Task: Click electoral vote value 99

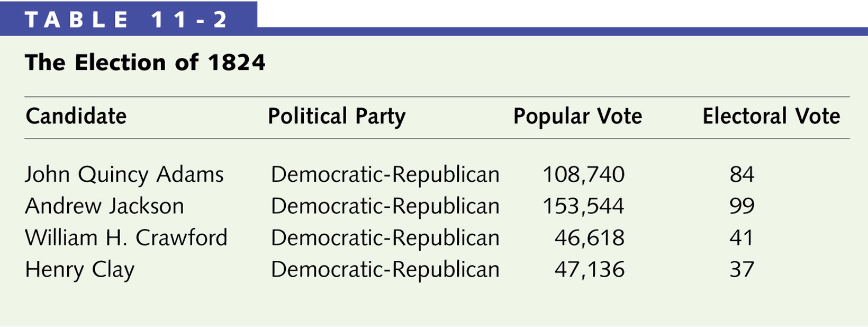Action: point(742,206)
